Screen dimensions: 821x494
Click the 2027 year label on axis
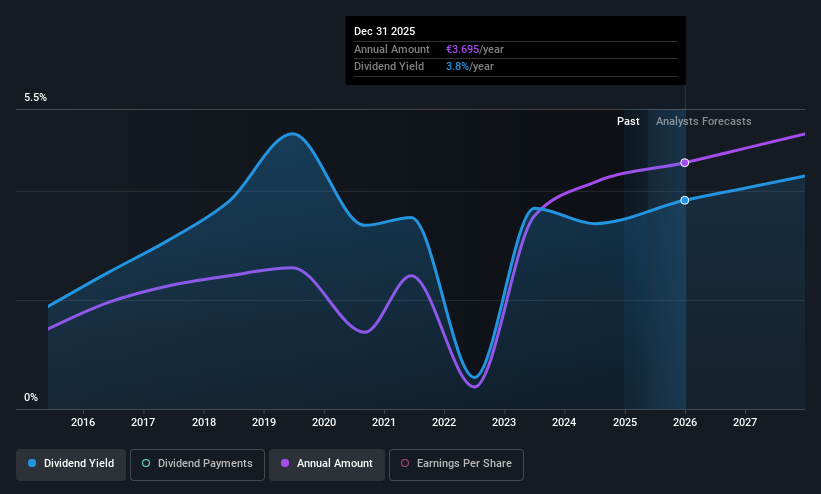pyautogui.click(x=745, y=422)
